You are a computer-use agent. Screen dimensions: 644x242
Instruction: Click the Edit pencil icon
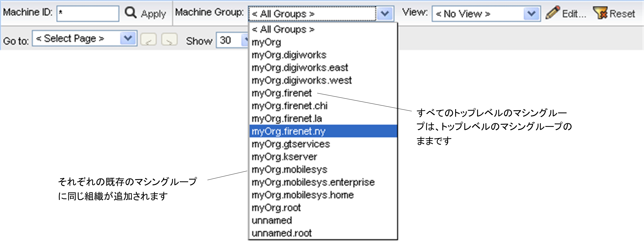[x=552, y=13]
